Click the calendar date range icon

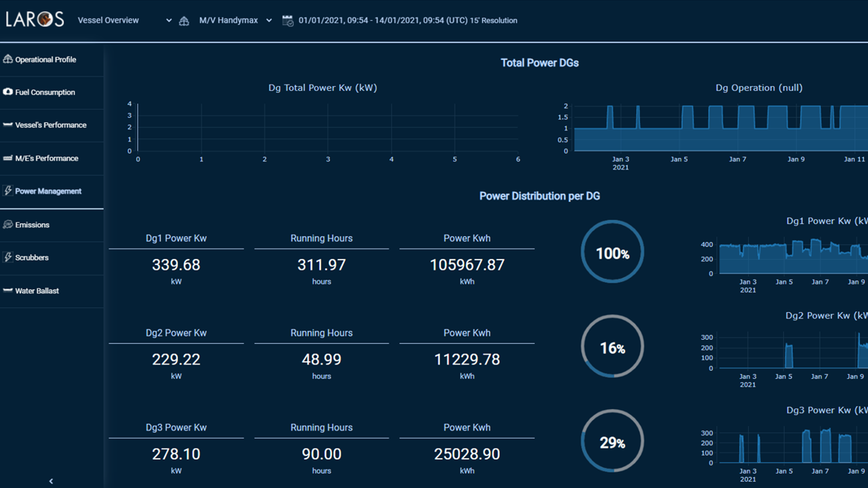pos(288,20)
